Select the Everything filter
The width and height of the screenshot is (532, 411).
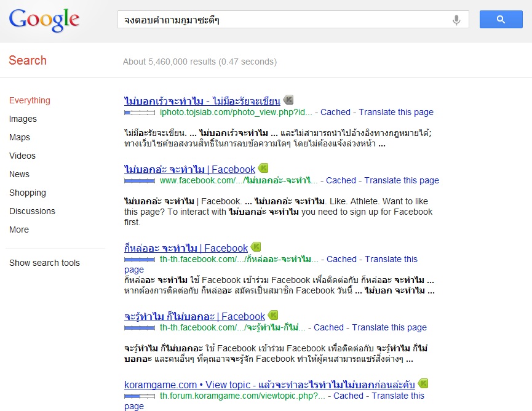[30, 100]
